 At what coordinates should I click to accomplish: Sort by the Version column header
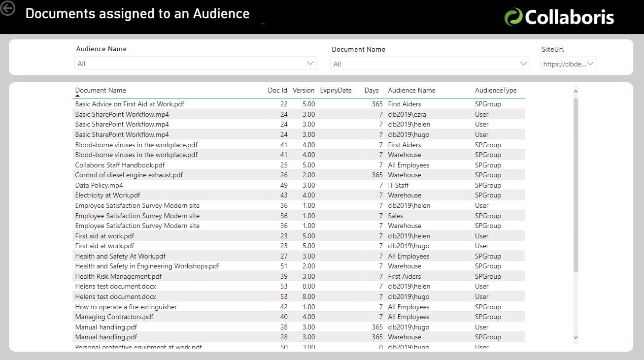pyautogui.click(x=303, y=90)
